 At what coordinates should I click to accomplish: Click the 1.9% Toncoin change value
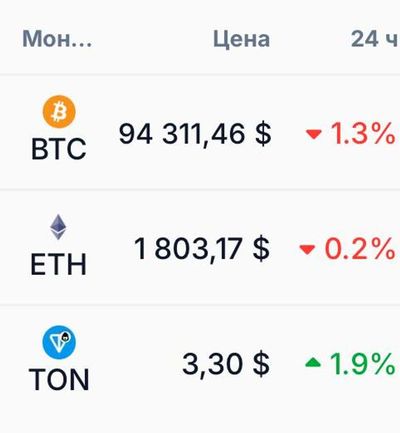click(x=362, y=363)
